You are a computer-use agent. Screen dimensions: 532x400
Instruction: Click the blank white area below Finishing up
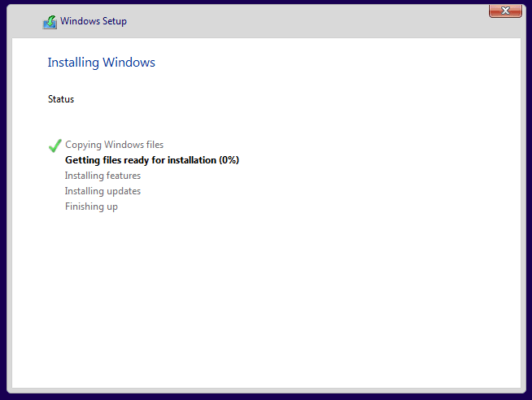(266, 298)
